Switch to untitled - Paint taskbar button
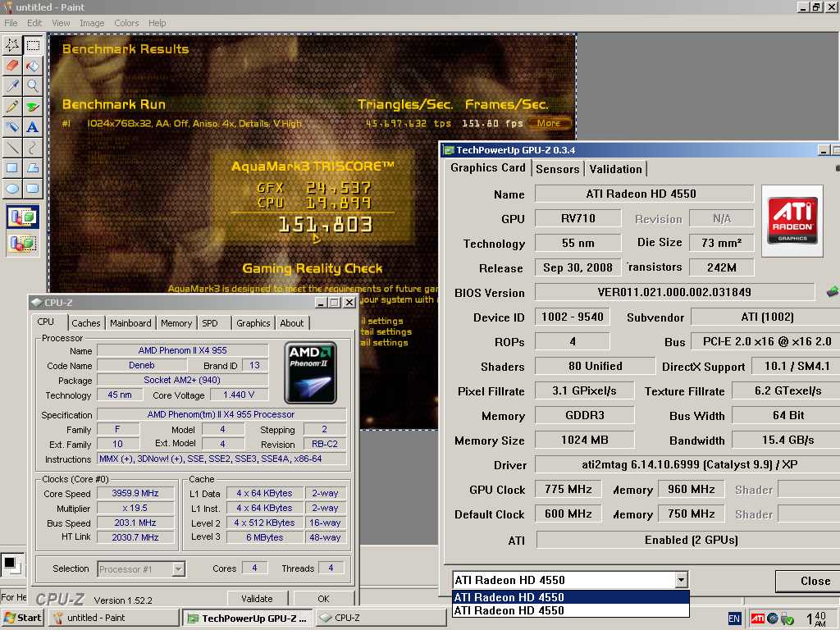This screenshot has height=630, width=840. pos(115,618)
